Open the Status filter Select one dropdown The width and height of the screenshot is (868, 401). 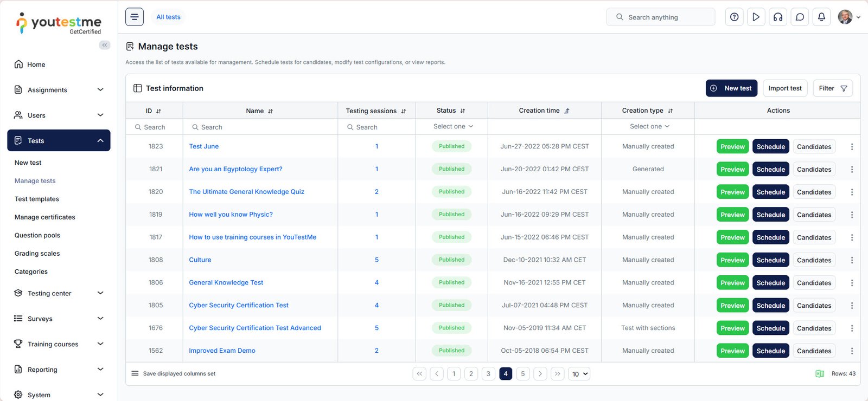click(x=453, y=126)
